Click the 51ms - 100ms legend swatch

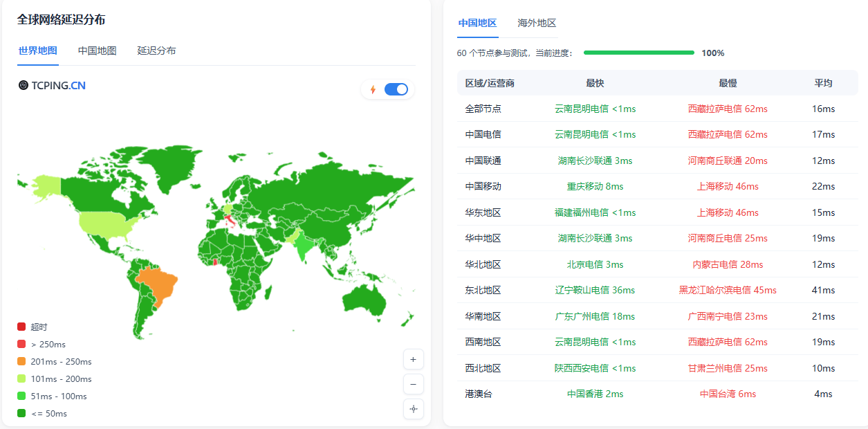click(21, 396)
